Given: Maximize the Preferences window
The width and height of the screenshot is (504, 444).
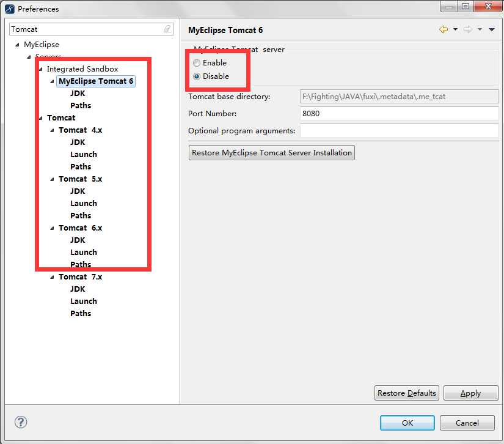Looking at the screenshot, I should pyautogui.click(x=466, y=6).
